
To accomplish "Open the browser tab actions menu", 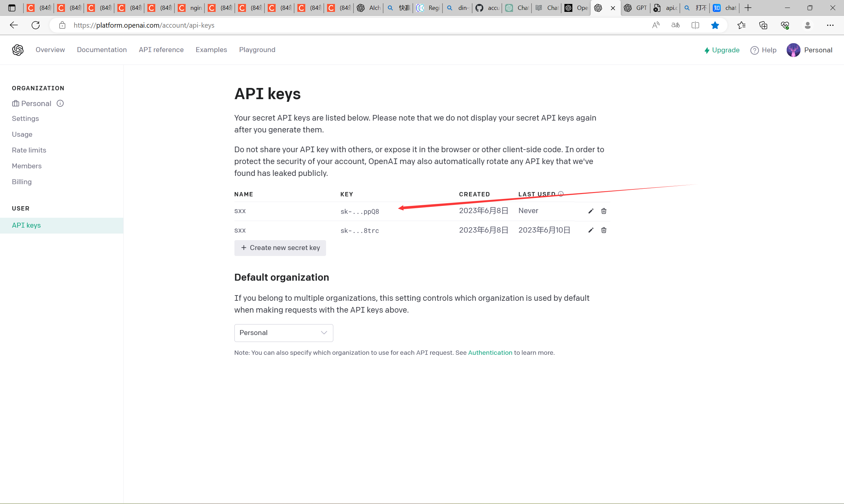I will click(12, 8).
